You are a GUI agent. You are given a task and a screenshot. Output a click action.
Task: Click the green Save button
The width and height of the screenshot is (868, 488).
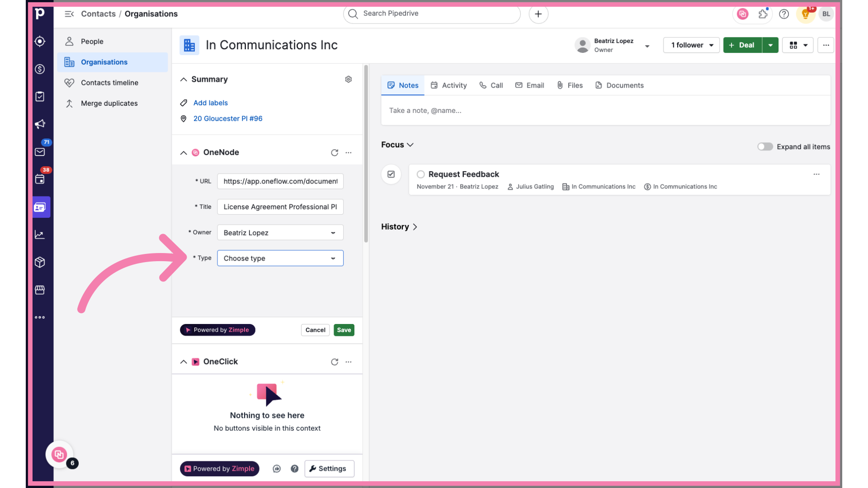click(x=344, y=330)
